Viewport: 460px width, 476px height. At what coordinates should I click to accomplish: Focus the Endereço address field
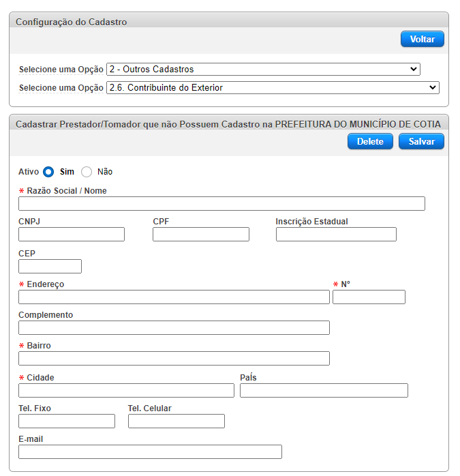coord(174,297)
